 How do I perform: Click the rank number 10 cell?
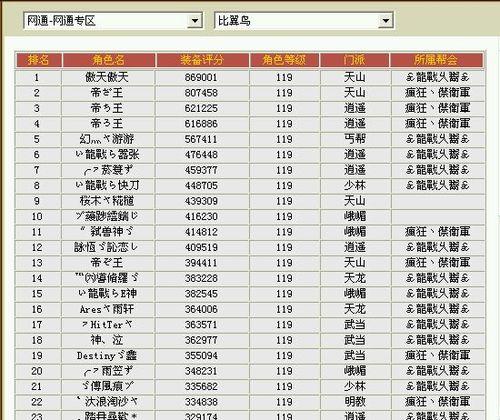tap(37, 216)
